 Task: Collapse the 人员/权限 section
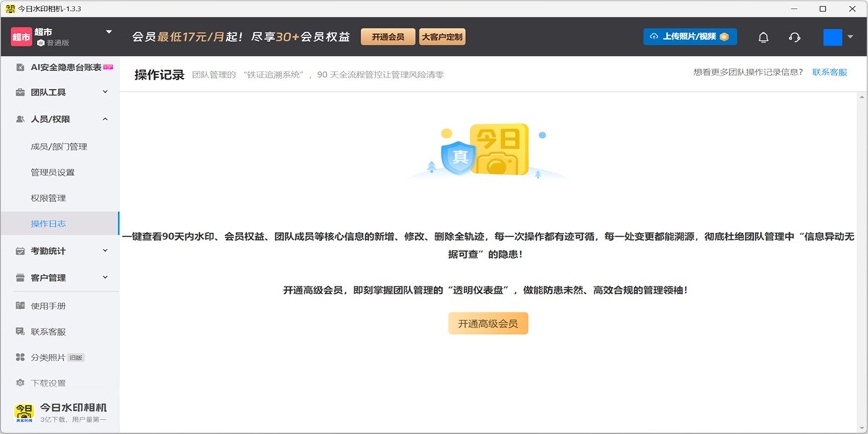coord(105,119)
